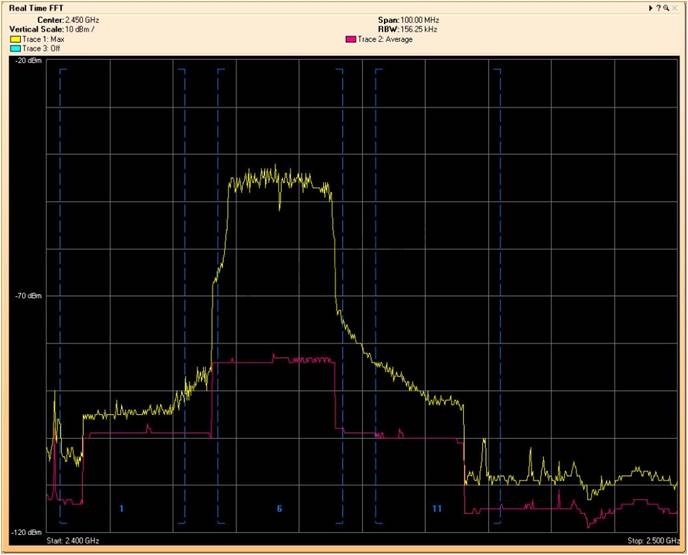Click the Vertical Scale 10 dBm value

pos(80,29)
